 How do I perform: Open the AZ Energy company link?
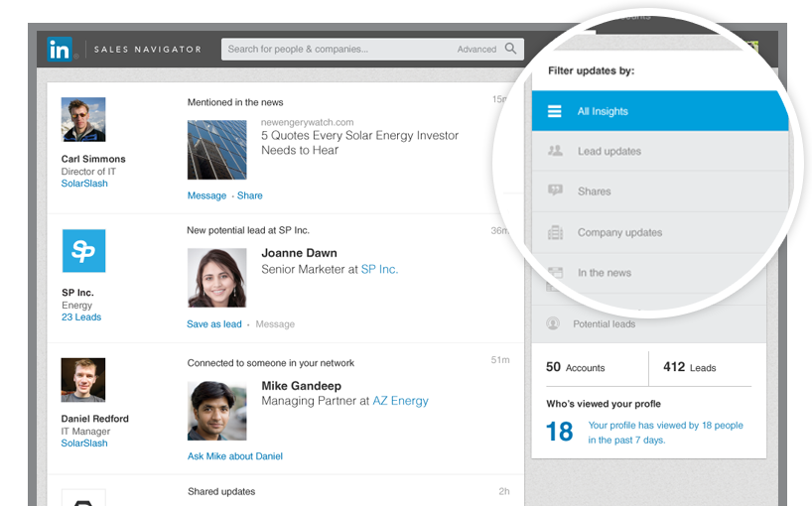(400, 401)
